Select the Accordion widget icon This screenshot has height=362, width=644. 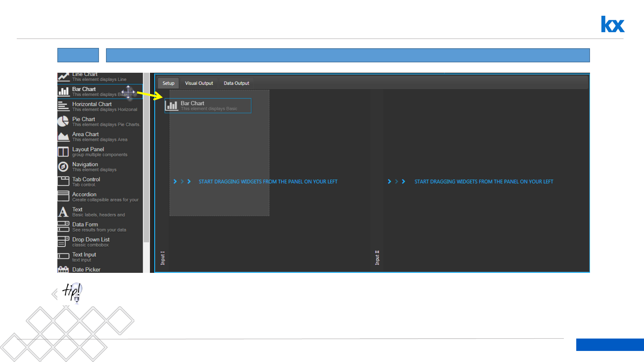(63, 196)
